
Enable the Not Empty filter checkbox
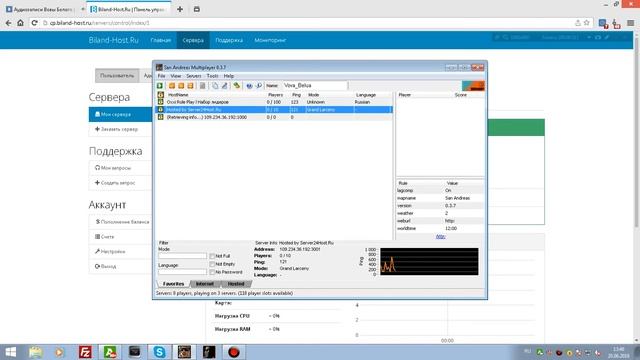pyautogui.click(x=212, y=264)
